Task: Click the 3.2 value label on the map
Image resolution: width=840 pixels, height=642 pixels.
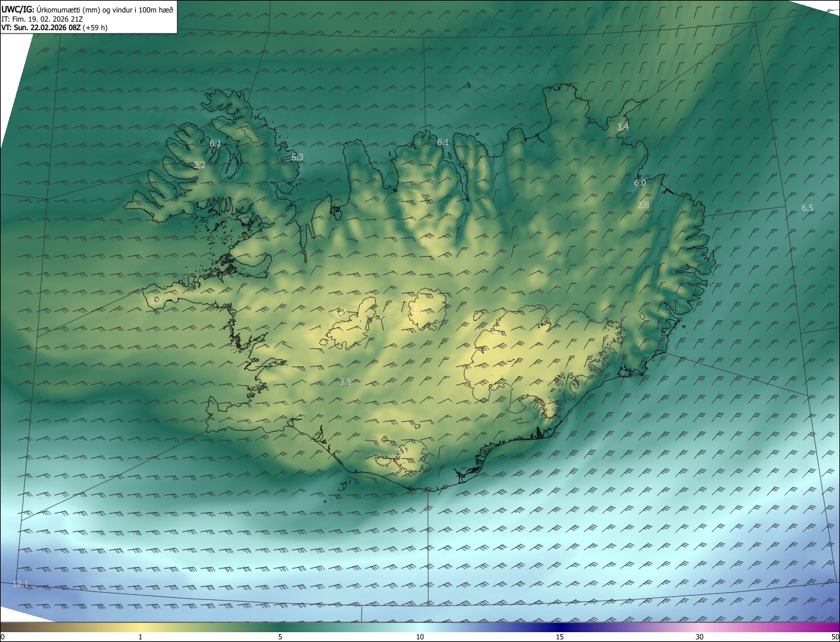Action: (x=199, y=165)
